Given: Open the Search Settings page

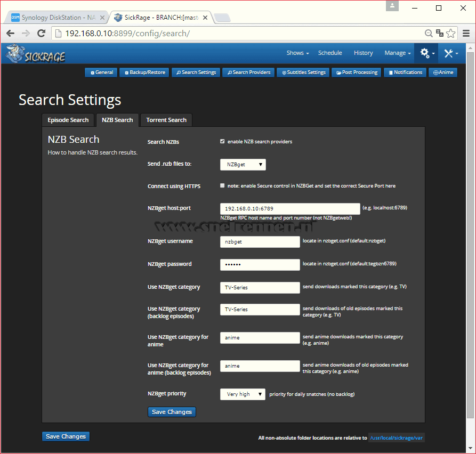Looking at the screenshot, I should pos(196,72).
